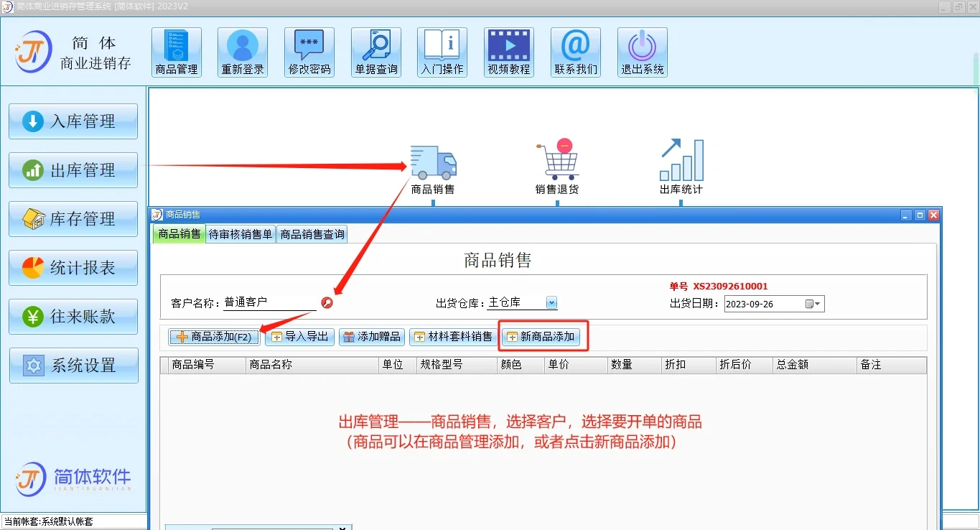Click 退出系统 to exit the system
The image size is (980, 530).
point(642,51)
